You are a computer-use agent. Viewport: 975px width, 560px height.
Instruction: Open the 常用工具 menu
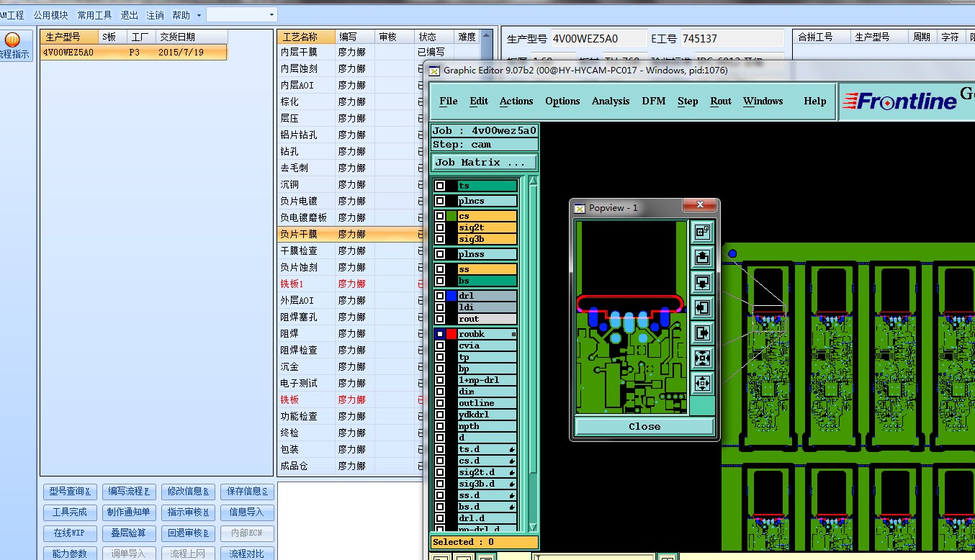[x=95, y=15]
